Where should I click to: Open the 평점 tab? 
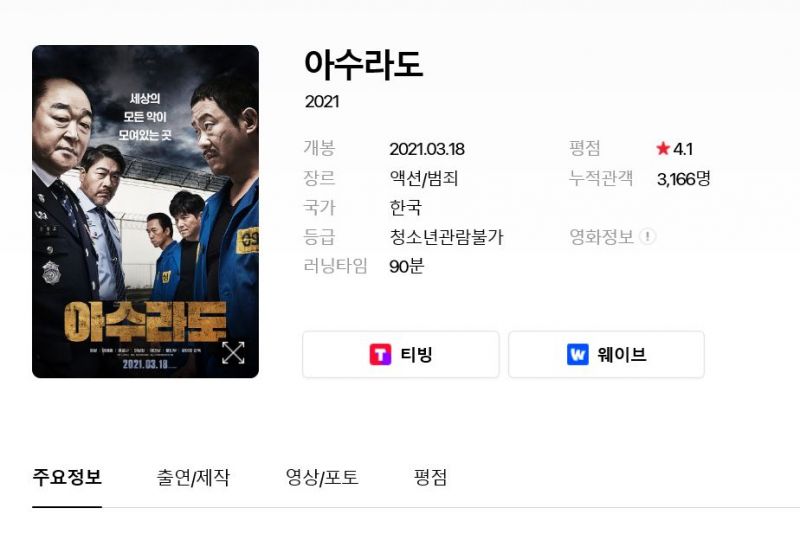tap(430, 478)
